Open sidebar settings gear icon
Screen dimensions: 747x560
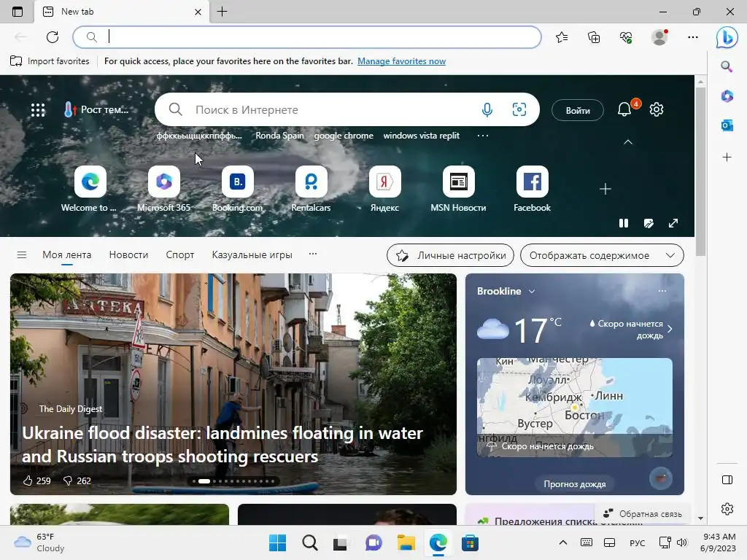point(727,509)
